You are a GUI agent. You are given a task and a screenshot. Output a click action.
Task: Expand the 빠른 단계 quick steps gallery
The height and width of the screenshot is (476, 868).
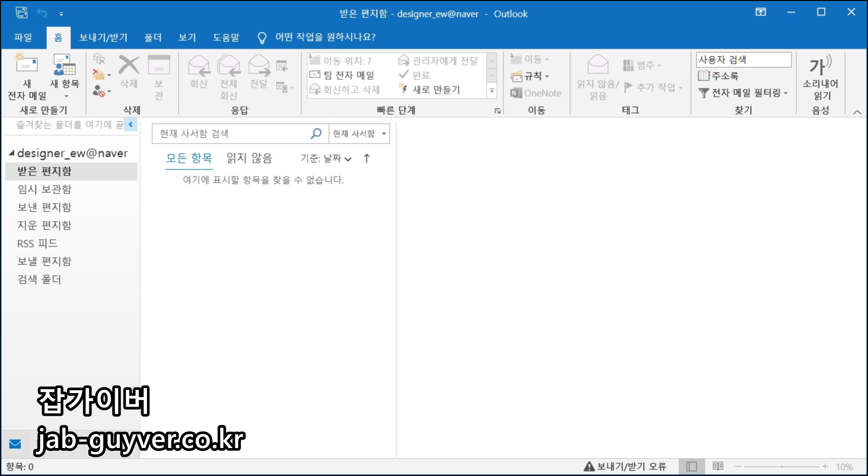tap(492, 90)
